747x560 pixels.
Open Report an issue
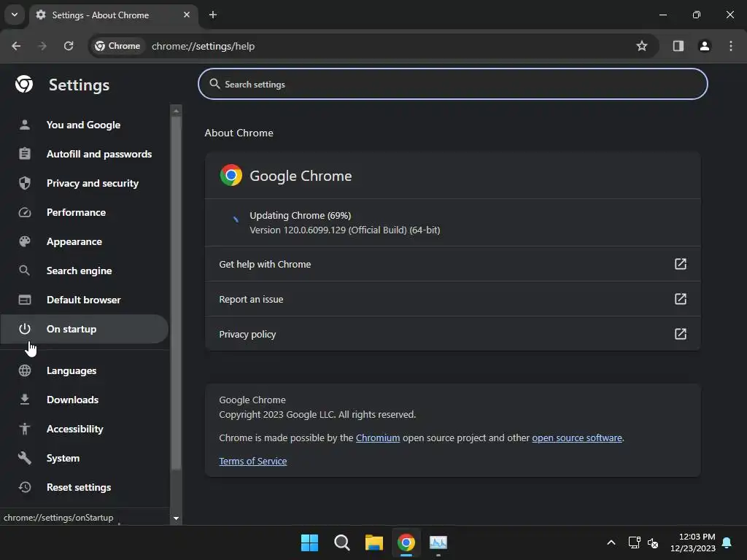(452, 299)
